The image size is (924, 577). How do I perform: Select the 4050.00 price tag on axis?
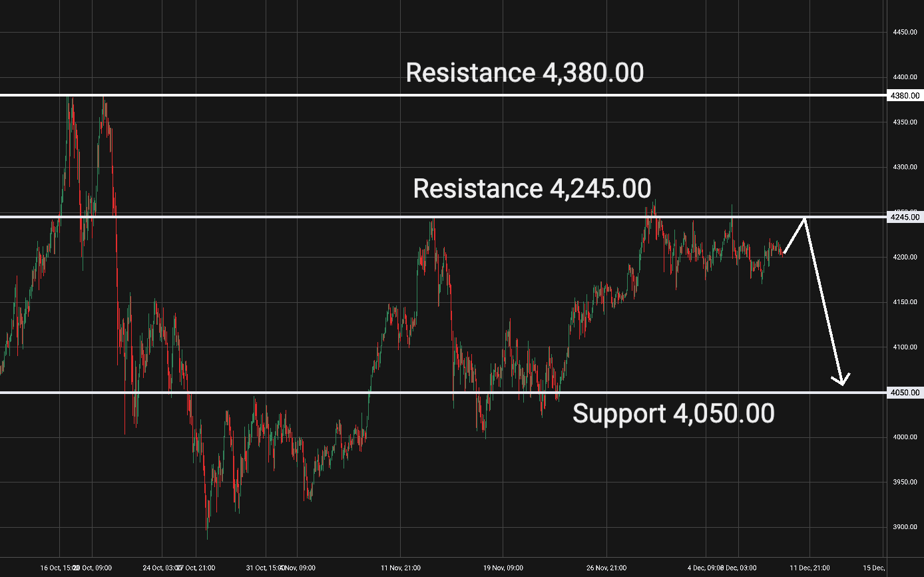(x=905, y=393)
